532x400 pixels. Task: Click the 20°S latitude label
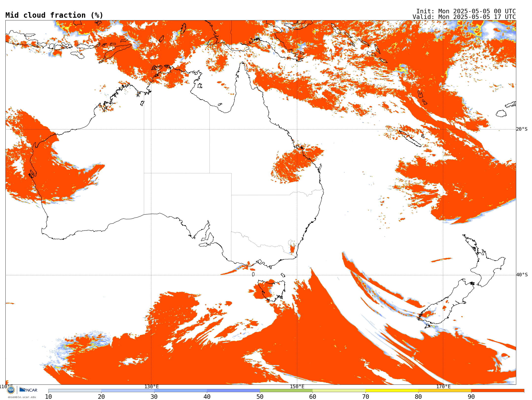[x=522, y=129]
